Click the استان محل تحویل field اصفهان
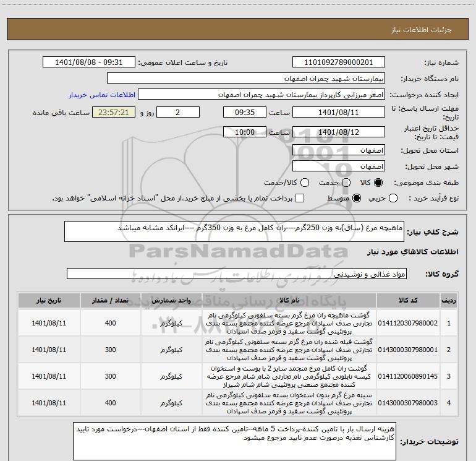Image resolution: width=476 pixels, height=461 pixels. pyautogui.click(x=339, y=150)
